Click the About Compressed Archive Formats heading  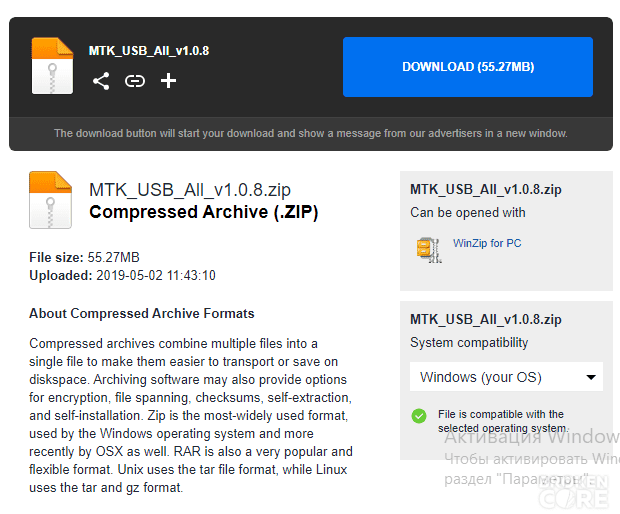pyautogui.click(x=142, y=313)
